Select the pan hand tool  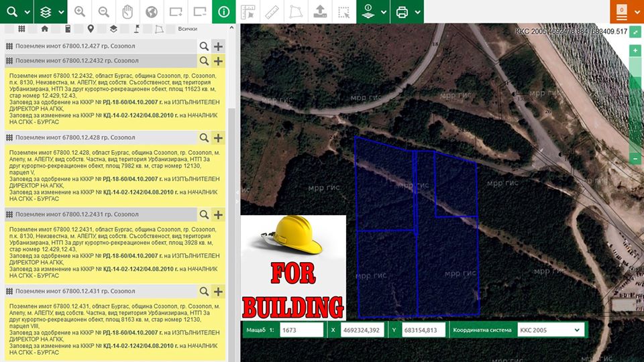(x=127, y=12)
